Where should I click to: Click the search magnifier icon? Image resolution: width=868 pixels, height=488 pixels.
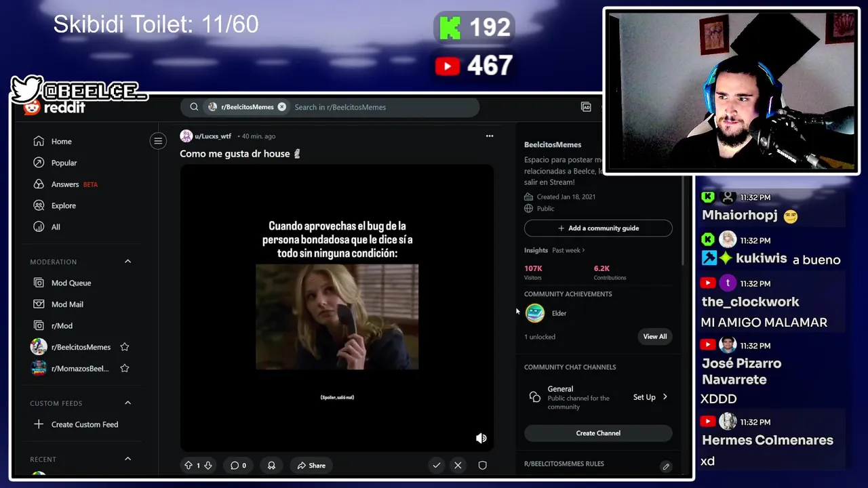[x=194, y=107]
